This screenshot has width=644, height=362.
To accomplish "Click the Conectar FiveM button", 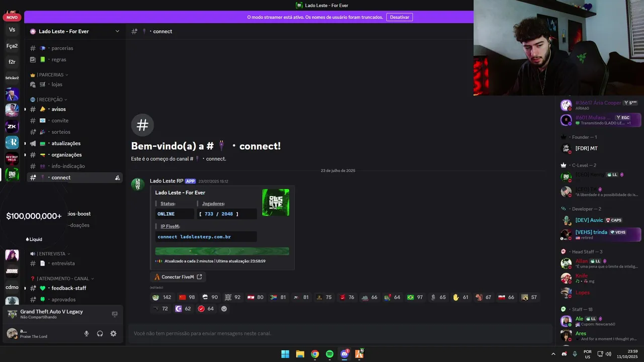I will (178, 277).
